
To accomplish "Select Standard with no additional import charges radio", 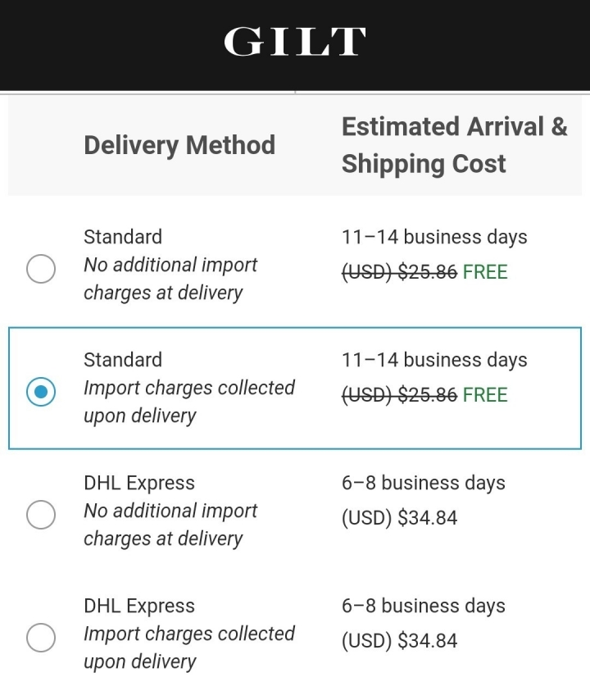I will [41, 269].
